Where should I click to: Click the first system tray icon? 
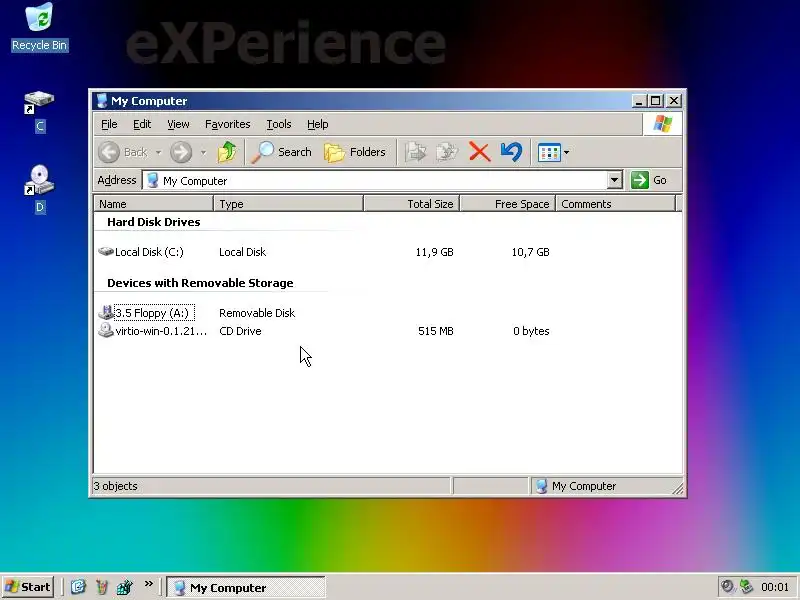pos(727,587)
